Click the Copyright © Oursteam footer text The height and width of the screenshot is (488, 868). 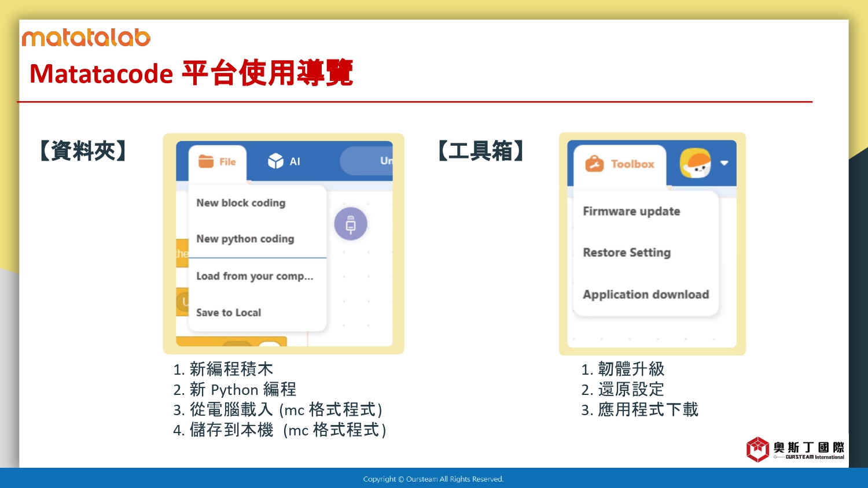[x=433, y=479]
